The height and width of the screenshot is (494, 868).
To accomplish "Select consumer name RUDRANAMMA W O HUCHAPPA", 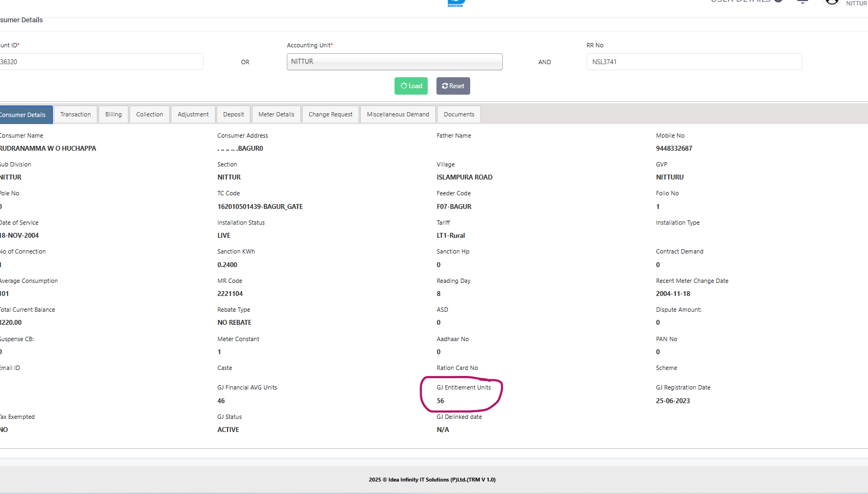I will [48, 149].
